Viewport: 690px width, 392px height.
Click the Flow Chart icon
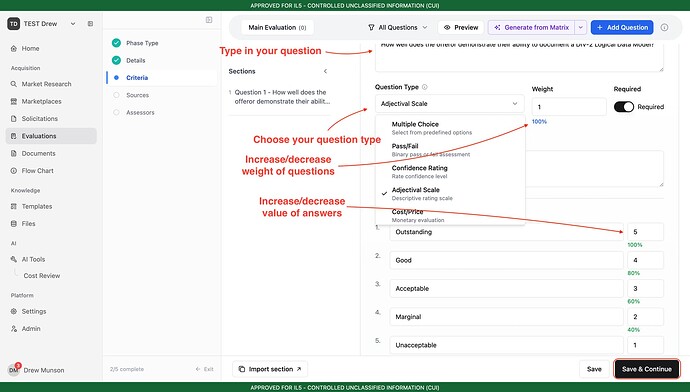pos(14,171)
